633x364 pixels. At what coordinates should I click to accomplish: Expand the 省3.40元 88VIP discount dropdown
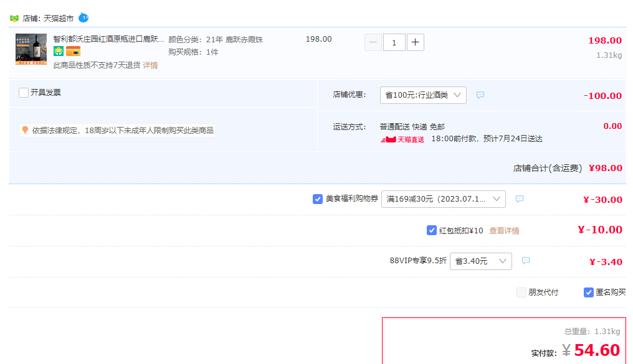[x=481, y=261]
